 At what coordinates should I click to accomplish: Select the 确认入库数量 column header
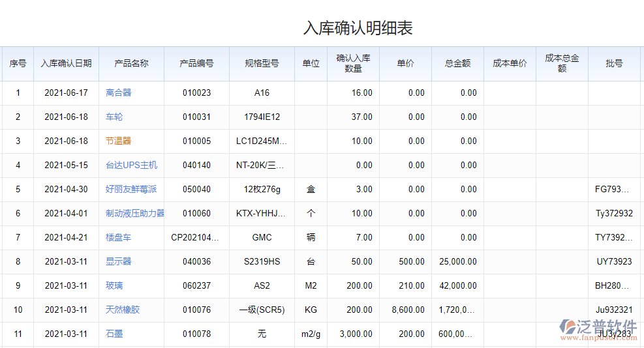(353, 63)
